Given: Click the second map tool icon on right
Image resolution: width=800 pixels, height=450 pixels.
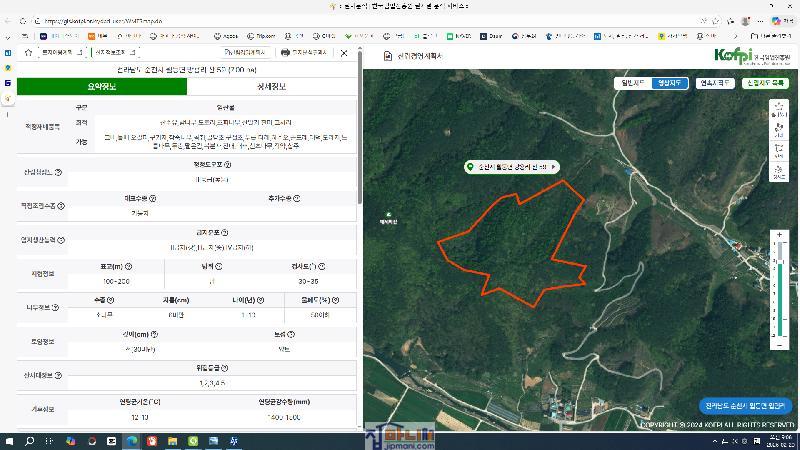Looking at the screenshot, I should point(778,130).
